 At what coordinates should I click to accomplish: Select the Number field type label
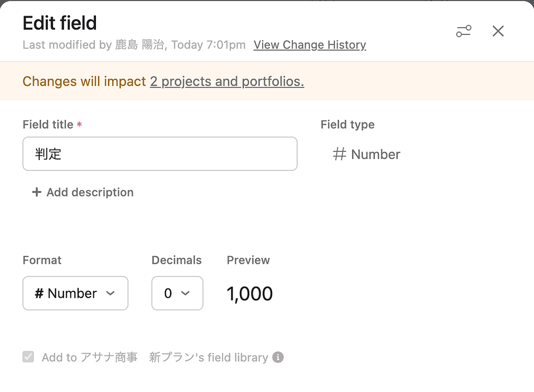[375, 154]
